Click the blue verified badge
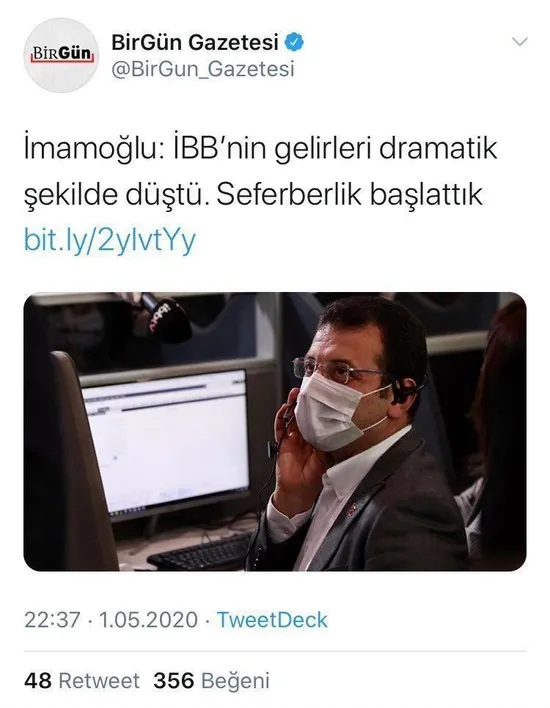The width and height of the screenshot is (550, 708). tap(294, 42)
